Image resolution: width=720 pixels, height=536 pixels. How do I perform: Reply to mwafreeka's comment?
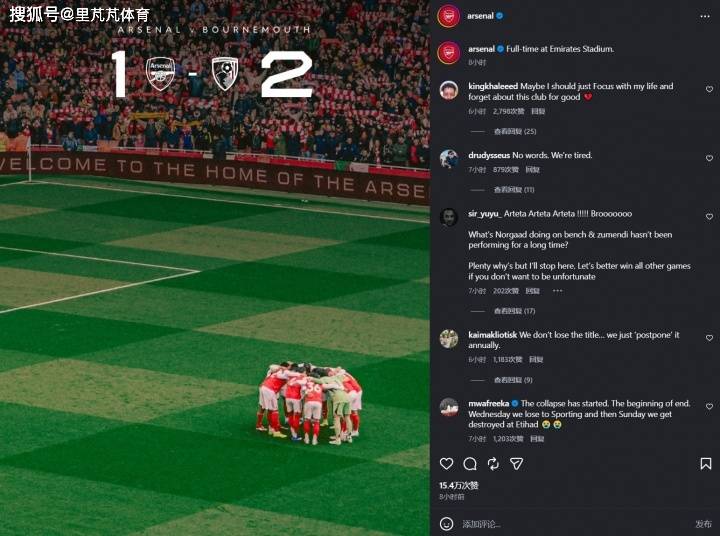[537, 439]
